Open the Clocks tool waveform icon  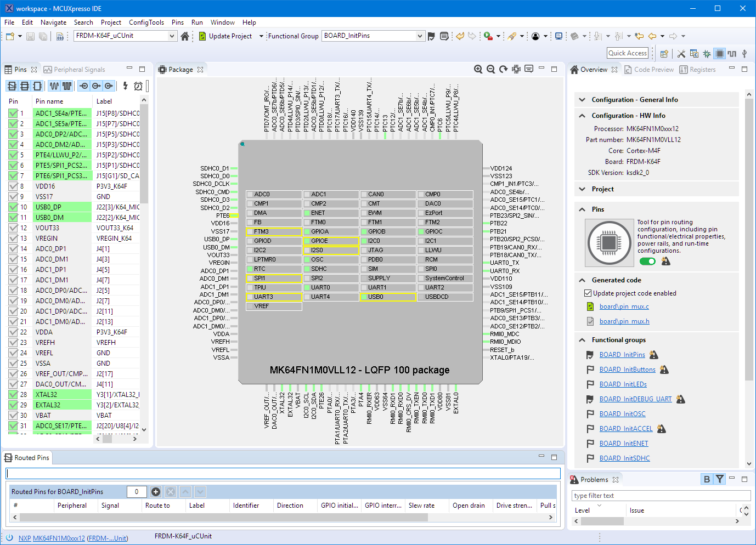[x=732, y=54]
